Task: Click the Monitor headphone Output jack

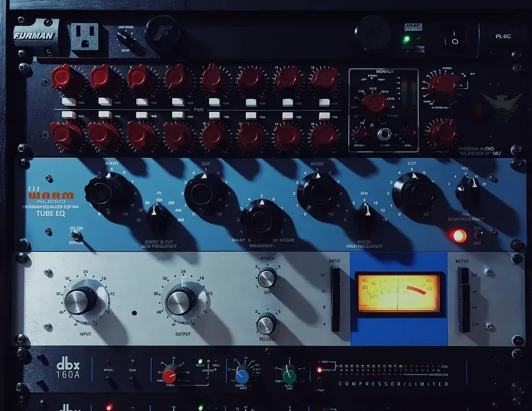Action: (384, 134)
